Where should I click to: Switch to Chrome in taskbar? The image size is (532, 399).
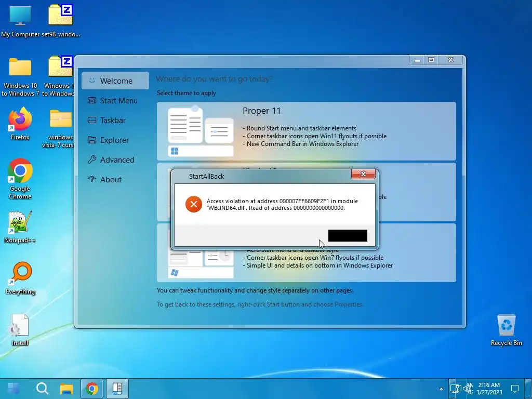[x=91, y=389]
